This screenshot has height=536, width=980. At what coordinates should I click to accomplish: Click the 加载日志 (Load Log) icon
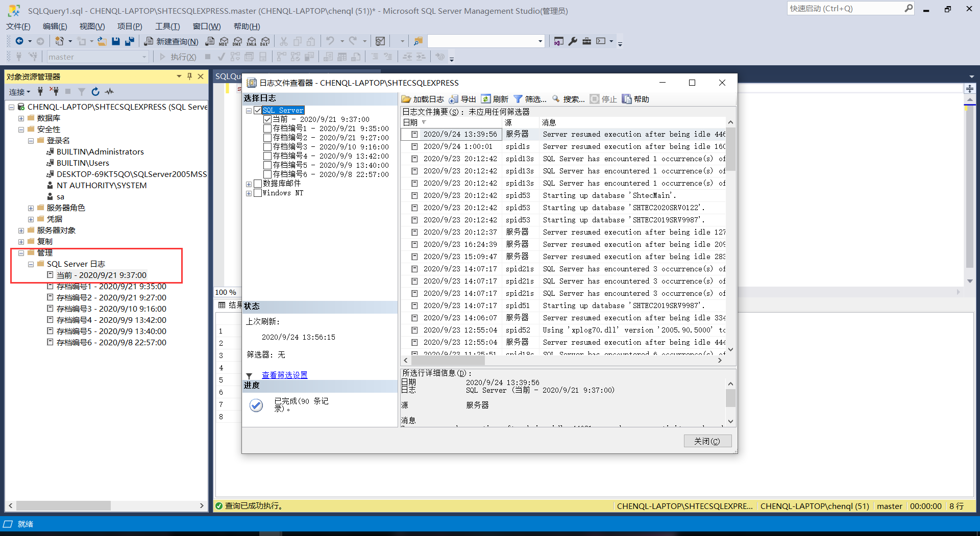pyautogui.click(x=406, y=99)
